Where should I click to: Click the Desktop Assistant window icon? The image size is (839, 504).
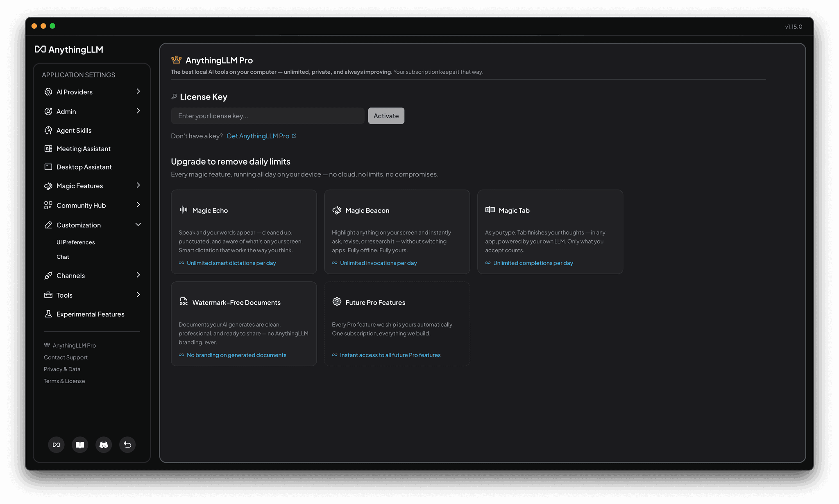(48, 167)
